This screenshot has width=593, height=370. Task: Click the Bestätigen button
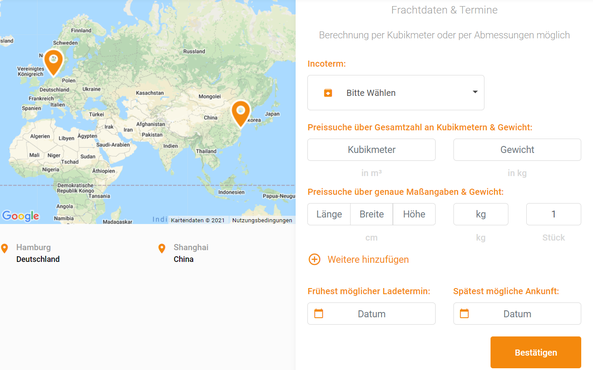[536, 353]
